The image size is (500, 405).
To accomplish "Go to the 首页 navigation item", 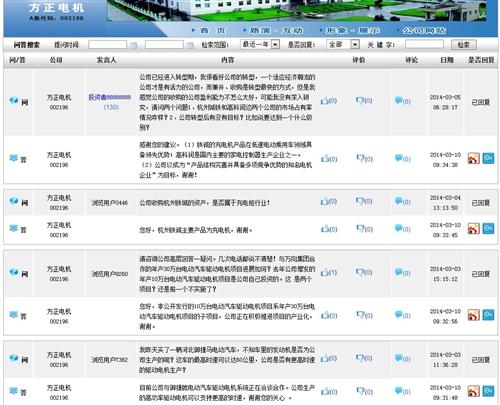I will (212, 31).
